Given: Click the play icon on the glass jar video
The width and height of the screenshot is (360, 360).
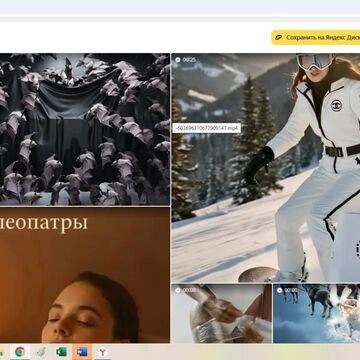Looking at the screenshot, I should coord(178,290).
